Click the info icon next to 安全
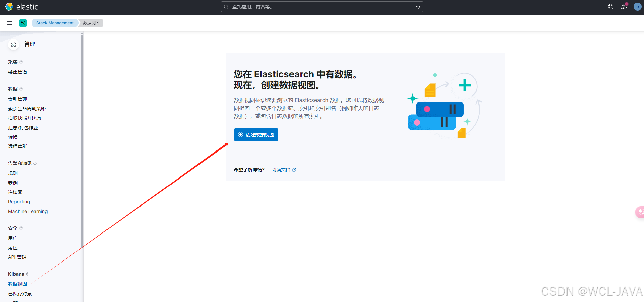This screenshot has width=644, height=302. [21, 228]
